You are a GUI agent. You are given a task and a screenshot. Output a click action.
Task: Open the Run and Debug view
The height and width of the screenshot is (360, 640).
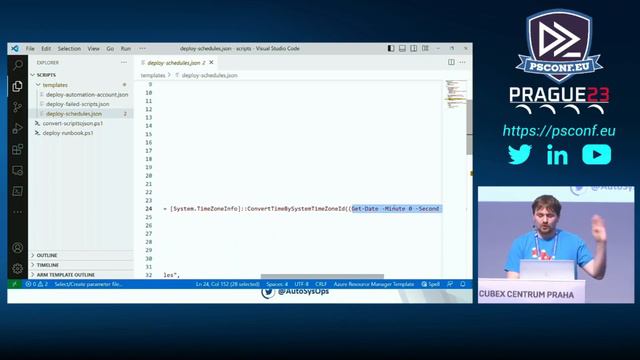[x=18, y=129]
